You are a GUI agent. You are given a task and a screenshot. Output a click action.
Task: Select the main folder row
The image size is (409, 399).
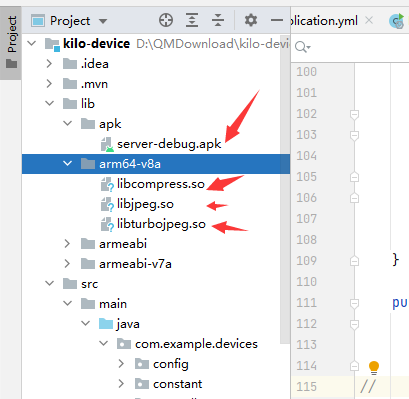tap(156, 304)
